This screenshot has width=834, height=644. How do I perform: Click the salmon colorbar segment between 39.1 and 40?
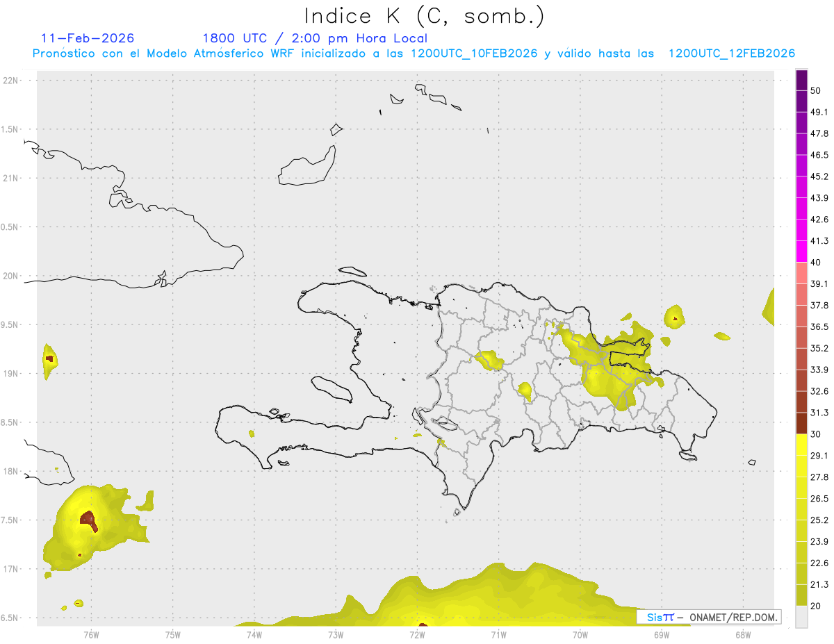[802, 273]
